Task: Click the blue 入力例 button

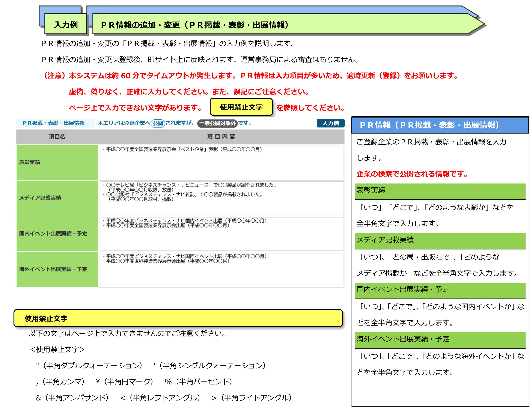Action: [330, 123]
